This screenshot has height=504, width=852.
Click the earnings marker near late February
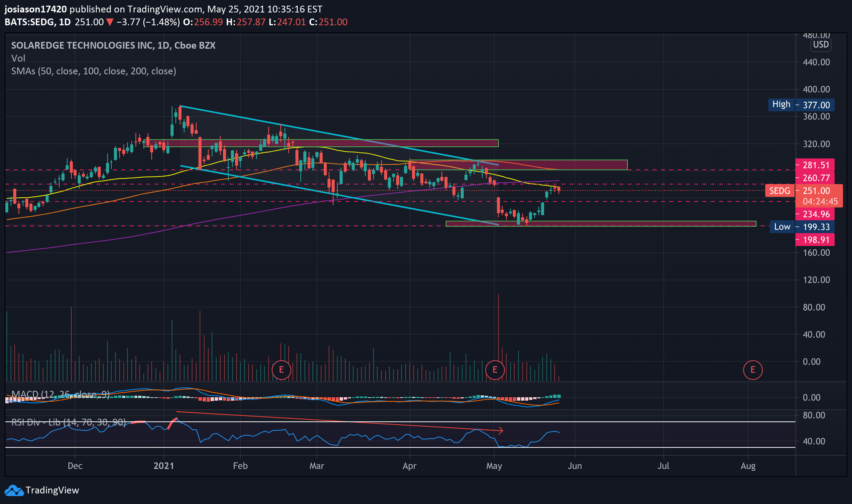pyautogui.click(x=281, y=370)
